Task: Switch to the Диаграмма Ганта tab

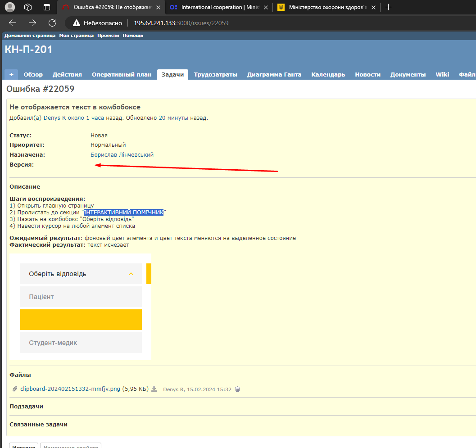Action: pyautogui.click(x=274, y=75)
